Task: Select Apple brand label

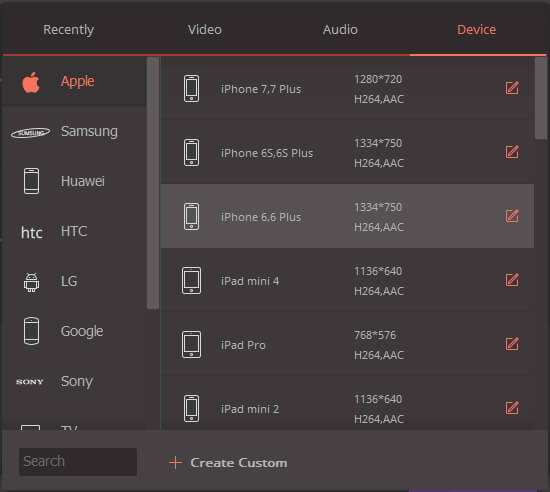Action: [x=78, y=81]
